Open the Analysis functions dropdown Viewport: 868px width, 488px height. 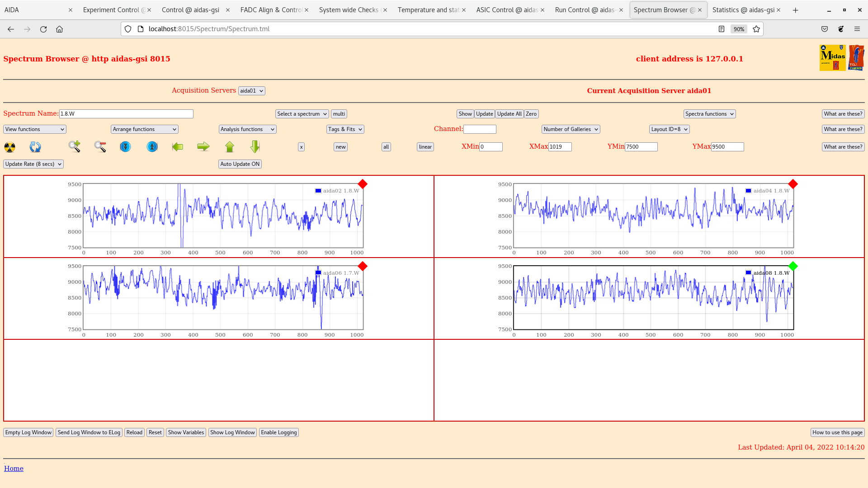pyautogui.click(x=247, y=129)
